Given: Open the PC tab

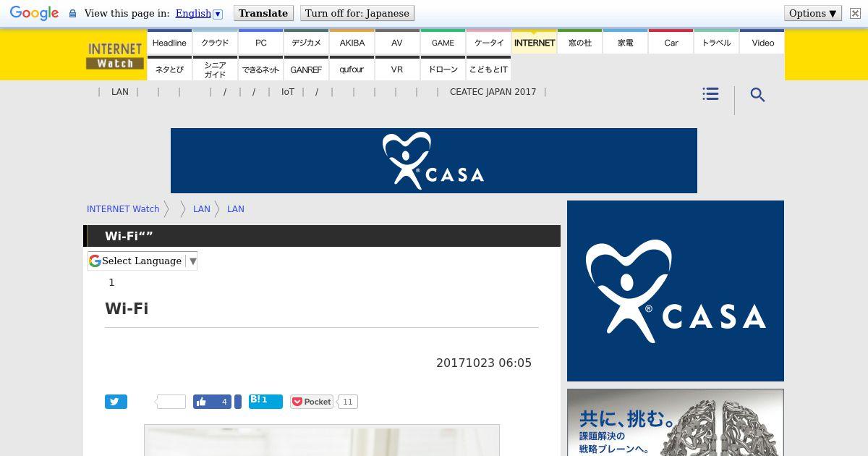Looking at the screenshot, I should (x=261, y=42).
